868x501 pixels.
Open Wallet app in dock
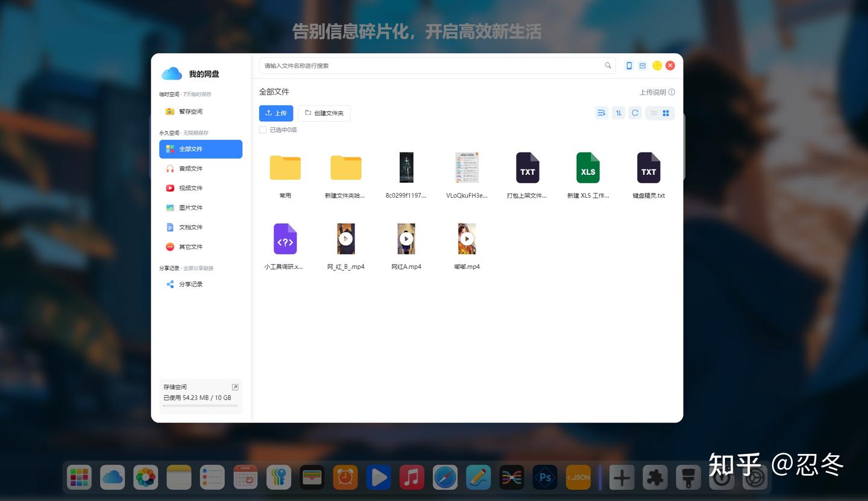(312, 477)
